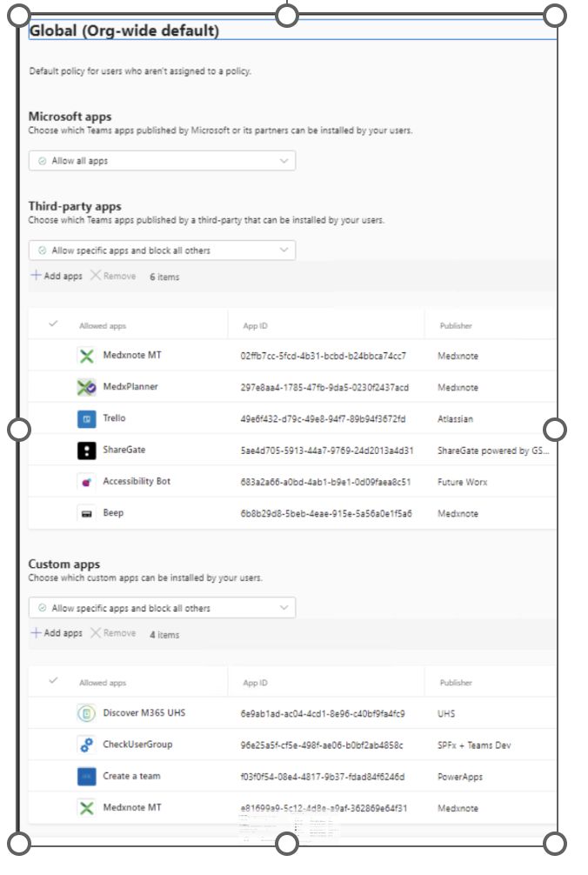Click the Future Worx publisher cell
Viewport: 588px width, 875px height.
click(x=463, y=482)
